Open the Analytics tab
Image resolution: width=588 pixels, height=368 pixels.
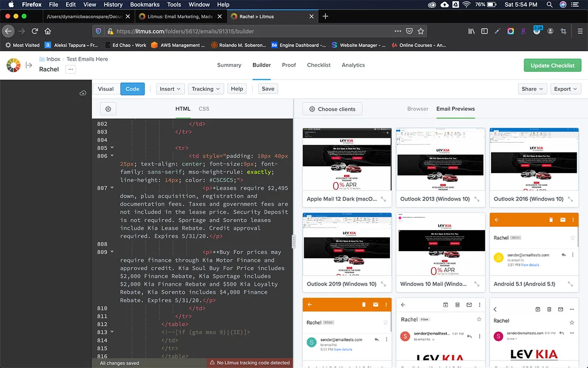[353, 65]
